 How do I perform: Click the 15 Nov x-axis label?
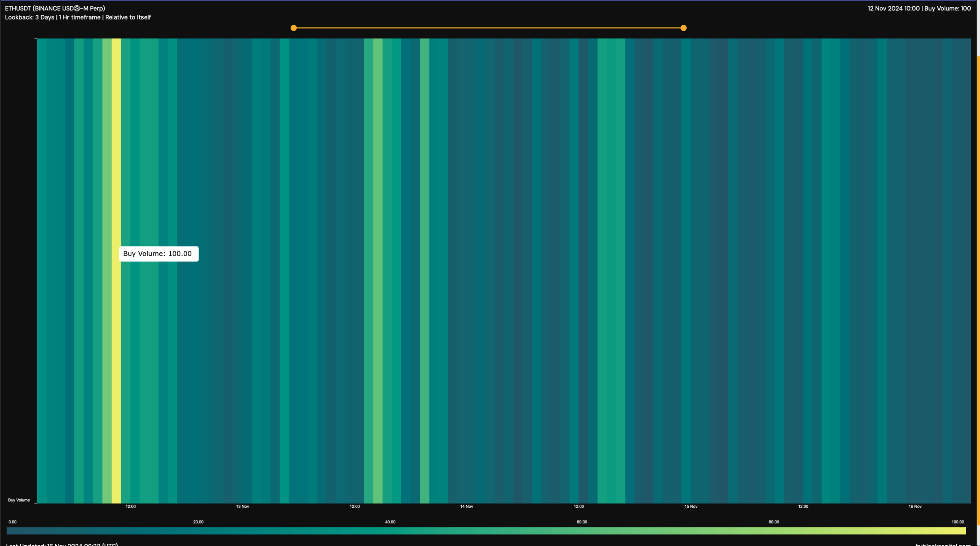691,507
